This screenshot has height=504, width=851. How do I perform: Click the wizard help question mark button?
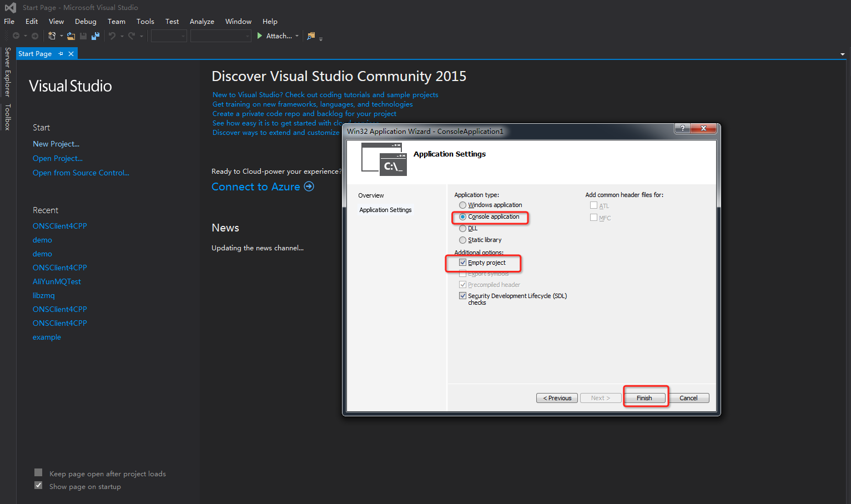pos(682,128)
